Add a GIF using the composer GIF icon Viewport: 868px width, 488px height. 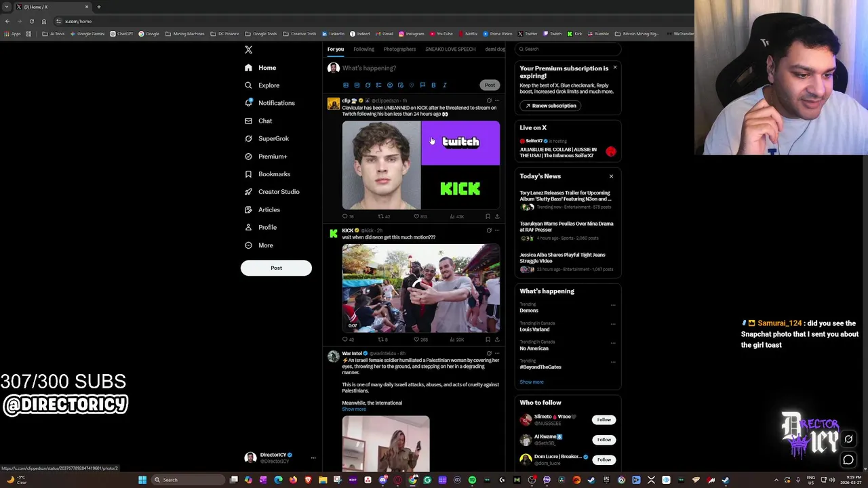click(357, 85)
